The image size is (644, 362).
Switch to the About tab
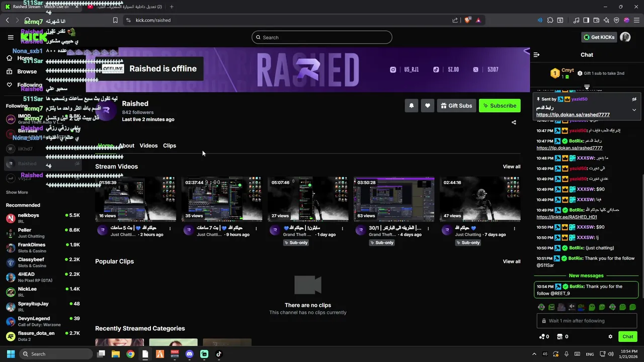coord(126,146)
